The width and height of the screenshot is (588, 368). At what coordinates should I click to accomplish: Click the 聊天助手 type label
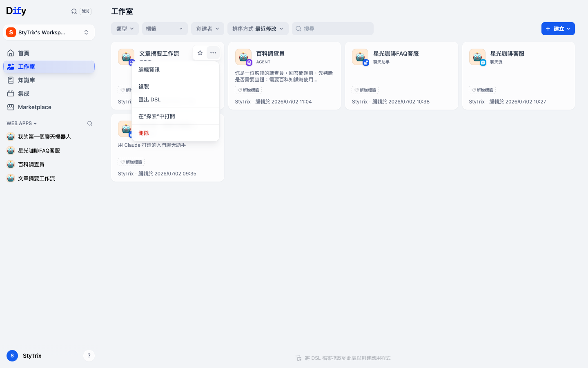(381, 62)
